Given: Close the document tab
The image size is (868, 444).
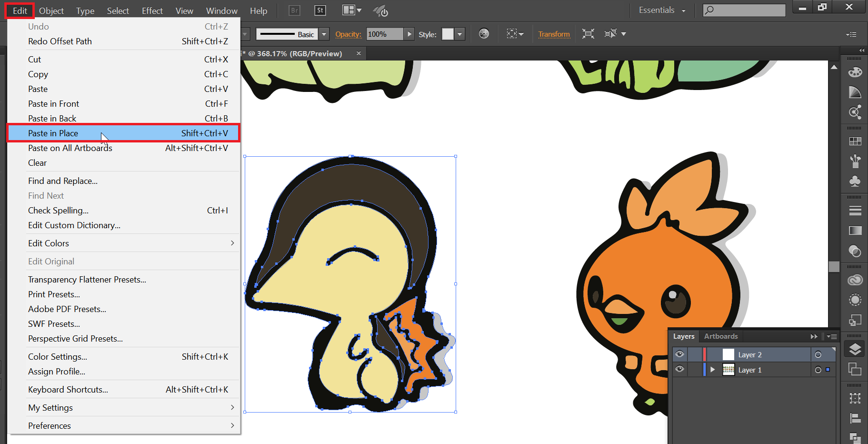Looking at the screenshot, I should (359, 53).
